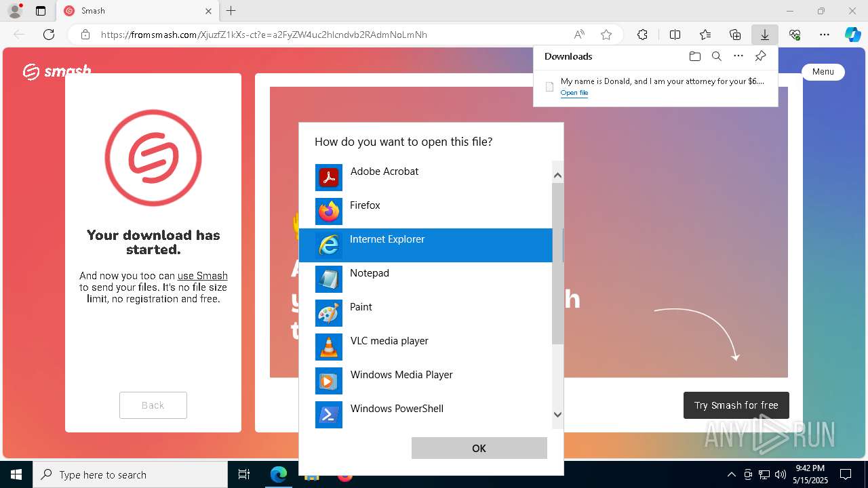The height and width of the screenshot is (488, 868).
Task: Open a new browser tab
Action: (x=231, y=11)
